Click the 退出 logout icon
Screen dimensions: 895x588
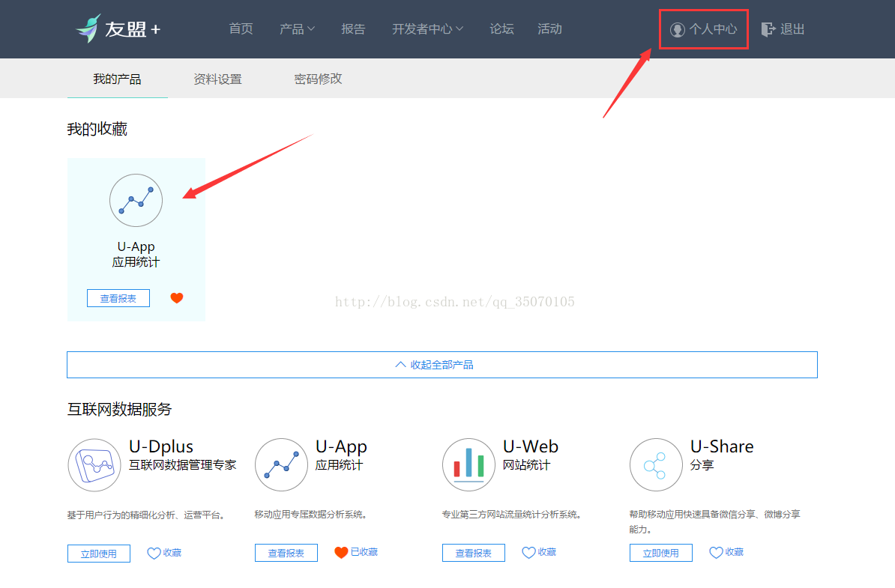[768, 29]
